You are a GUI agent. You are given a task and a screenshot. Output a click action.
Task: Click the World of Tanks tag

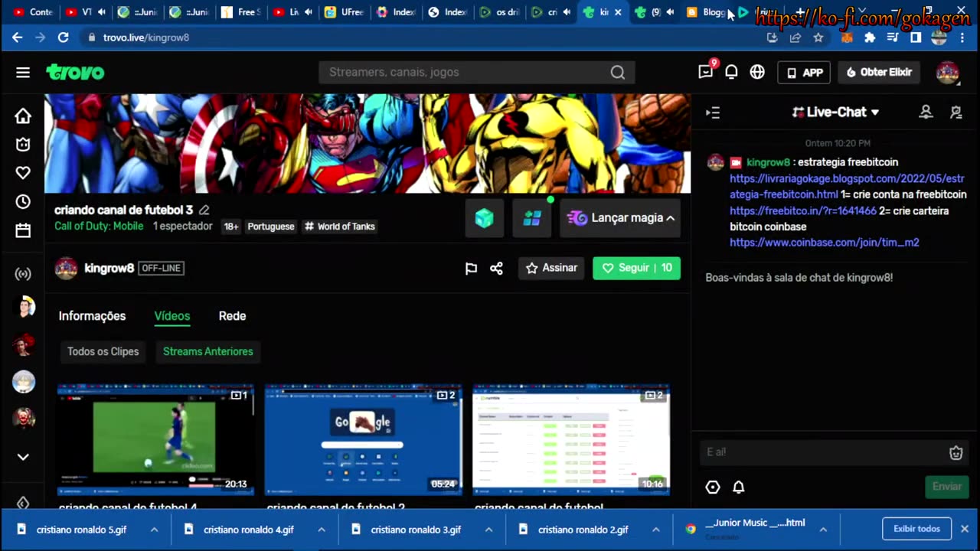pyautogui.click(x=339, y=227)
